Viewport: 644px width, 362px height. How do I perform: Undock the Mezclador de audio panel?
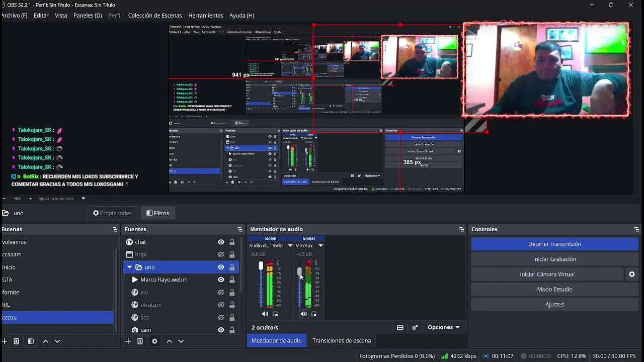pyautogui.click(x=461, y=229)
